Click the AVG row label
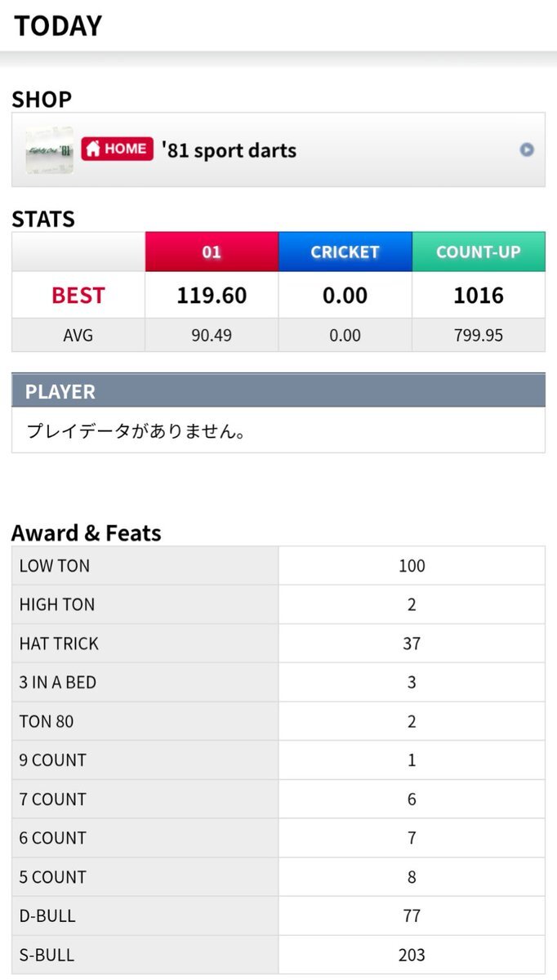Viewport: 557px width, 980px height. [78, 335]
